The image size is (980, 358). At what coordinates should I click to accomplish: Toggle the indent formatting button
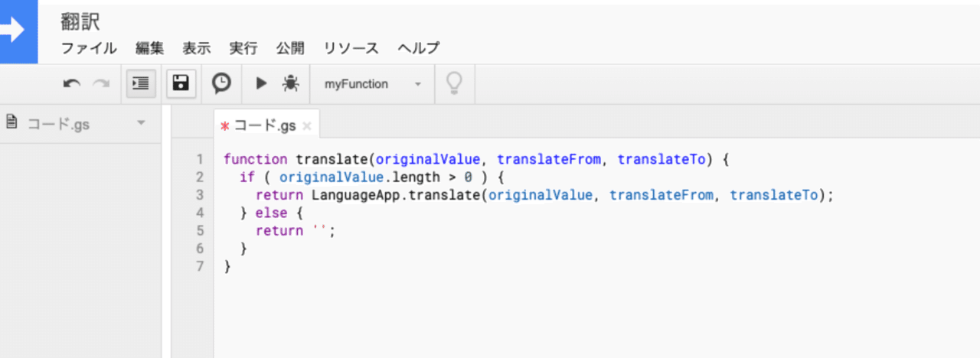[x=139, y=84]
